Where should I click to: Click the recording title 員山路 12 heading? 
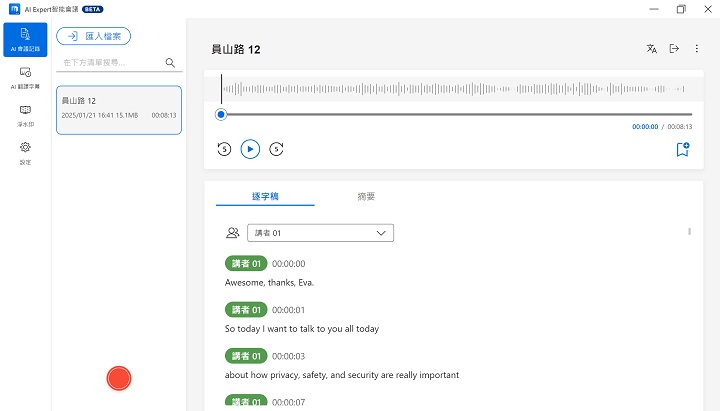tap(236, 50)
